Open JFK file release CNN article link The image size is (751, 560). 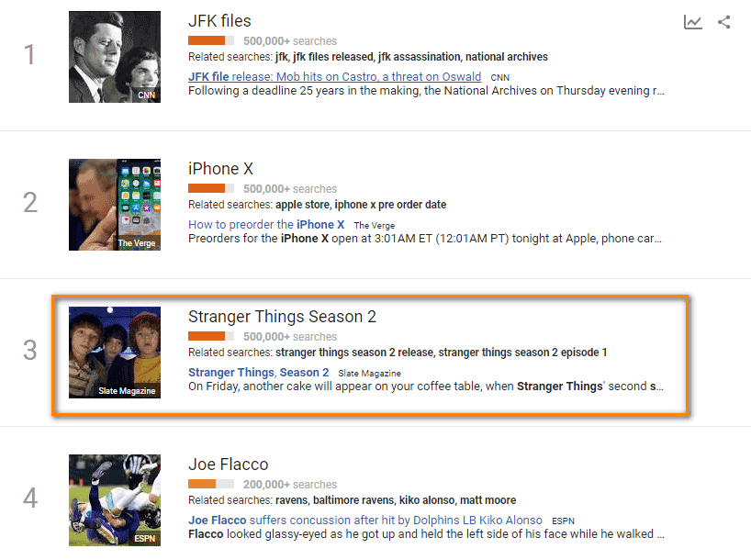334,76
